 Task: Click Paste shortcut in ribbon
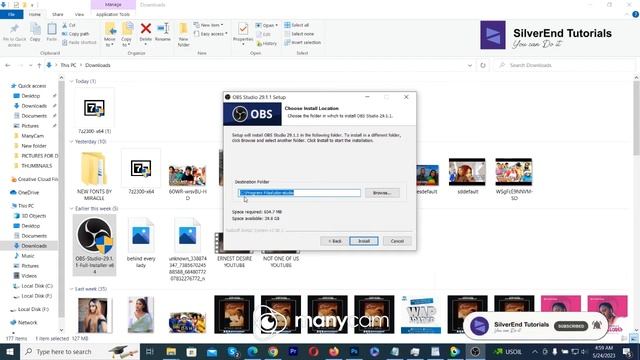79,42
